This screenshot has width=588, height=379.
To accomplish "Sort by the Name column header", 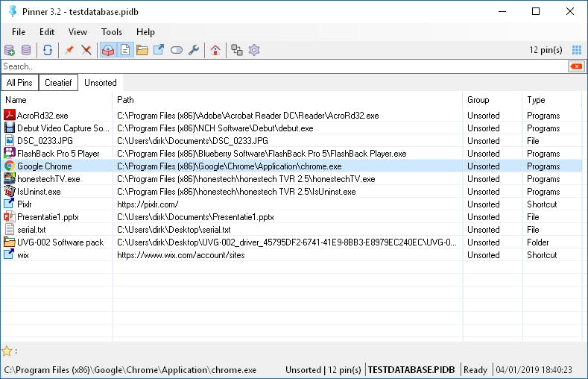I will [56, 100].
